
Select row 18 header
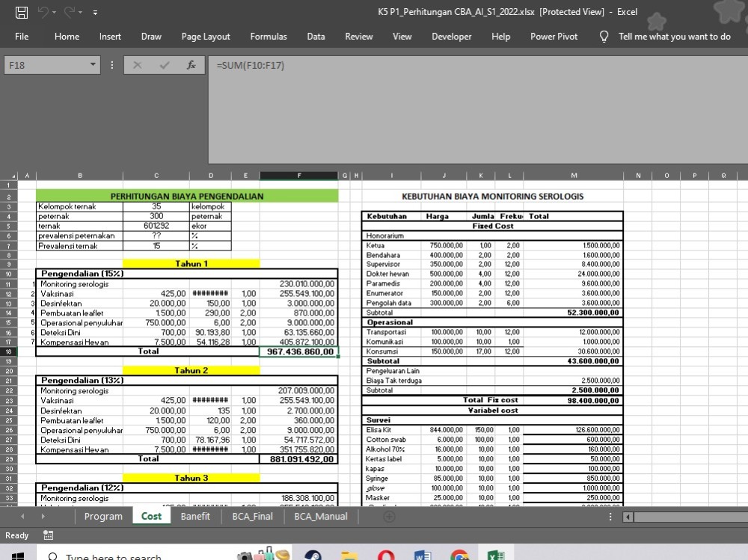[9, 351]
